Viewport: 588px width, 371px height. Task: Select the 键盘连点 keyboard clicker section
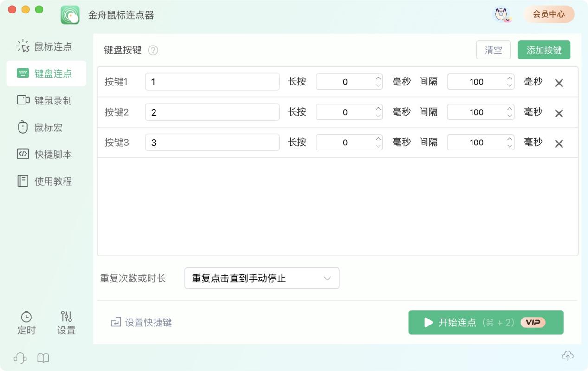(46, 73)
